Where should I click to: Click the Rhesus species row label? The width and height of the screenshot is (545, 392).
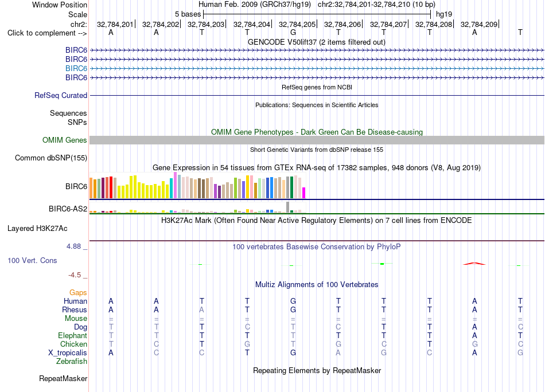[x=75, y=309]
